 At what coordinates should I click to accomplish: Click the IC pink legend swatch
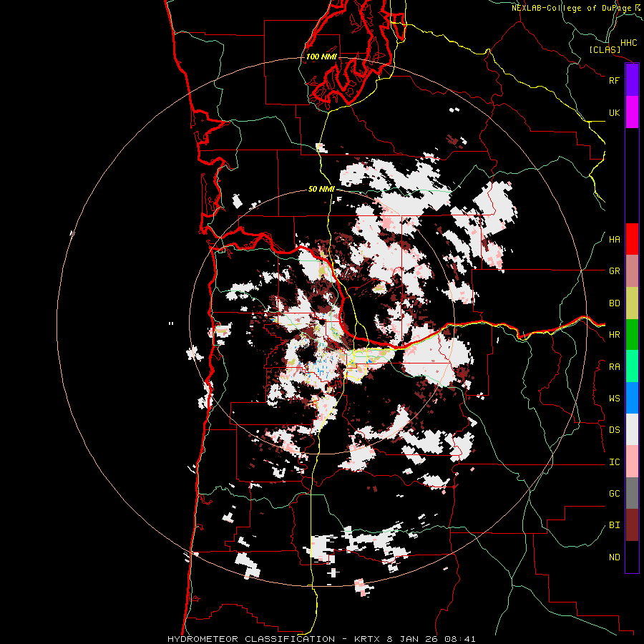632,462
